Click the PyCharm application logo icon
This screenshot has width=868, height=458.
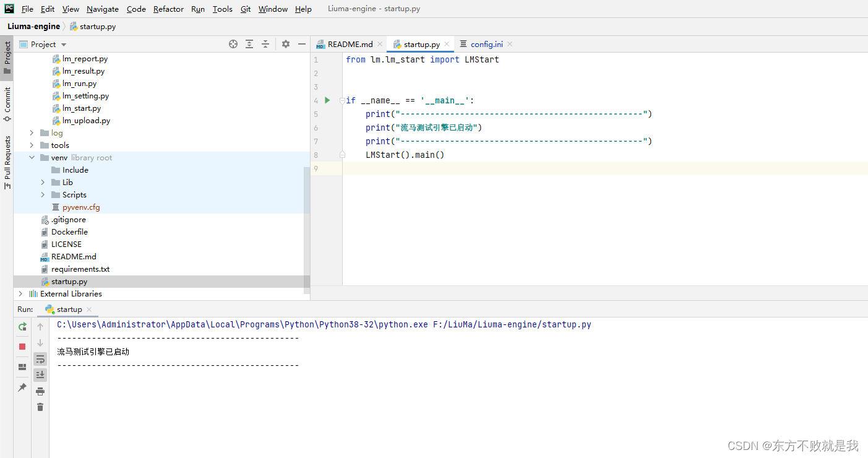(9, 9)
